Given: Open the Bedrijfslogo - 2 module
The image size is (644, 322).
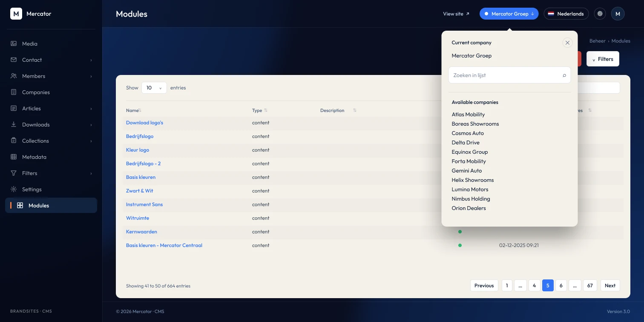Looking at the screenshot, I should pos(143,164).
